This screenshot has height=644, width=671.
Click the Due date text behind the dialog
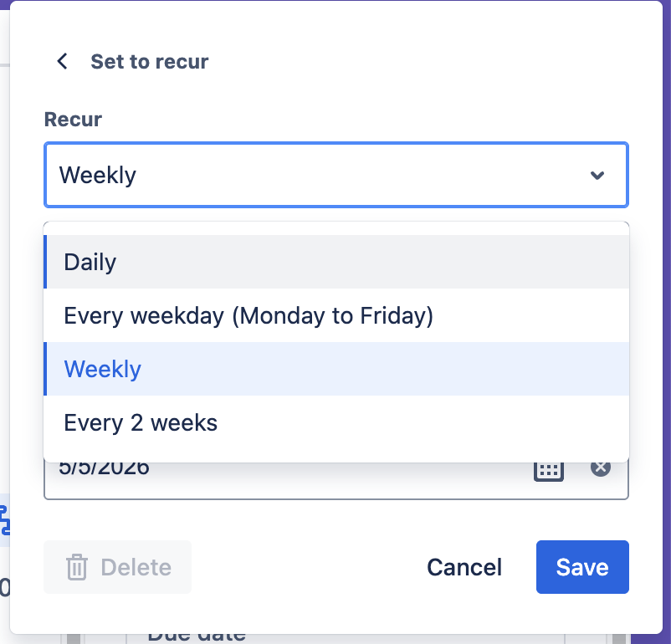click(197, 636)
